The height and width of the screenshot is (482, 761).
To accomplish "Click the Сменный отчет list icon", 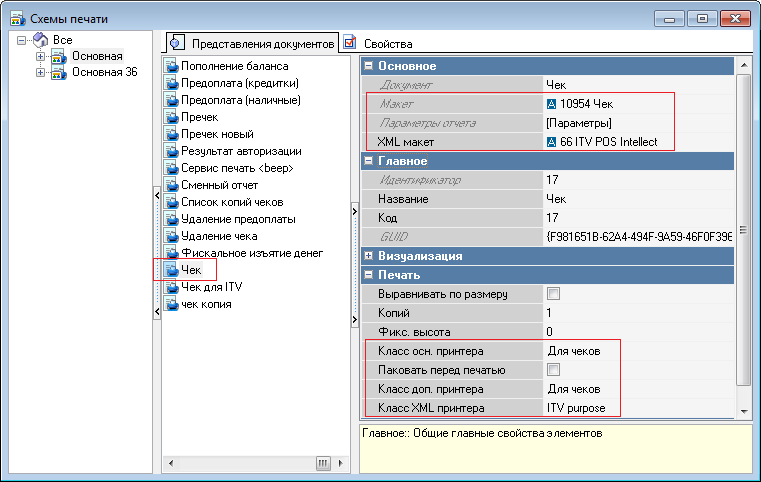I will pos(171,185).
